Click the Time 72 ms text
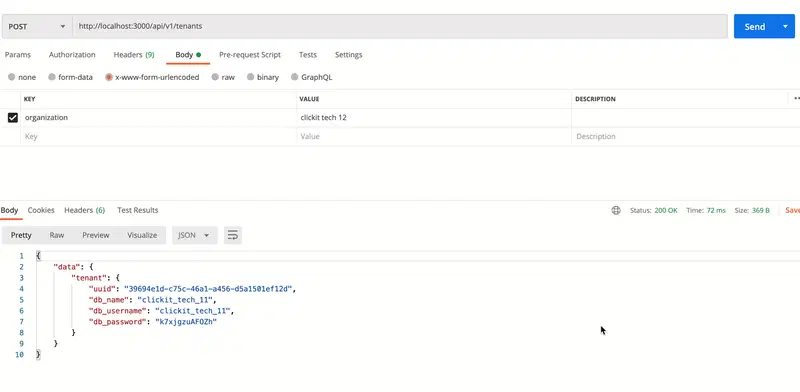This screenshot has height=392, width=800. pos(706,210)
